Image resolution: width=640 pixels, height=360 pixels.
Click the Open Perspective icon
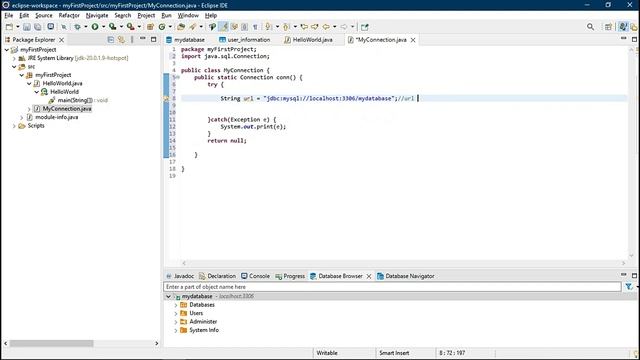pyautogui.click(x=608, y=27)
